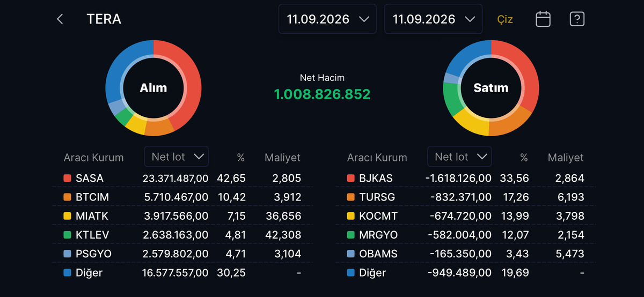Screen dimensions: 644x297
Task: Select the SASA row label
Action: [x=90, y=178]
